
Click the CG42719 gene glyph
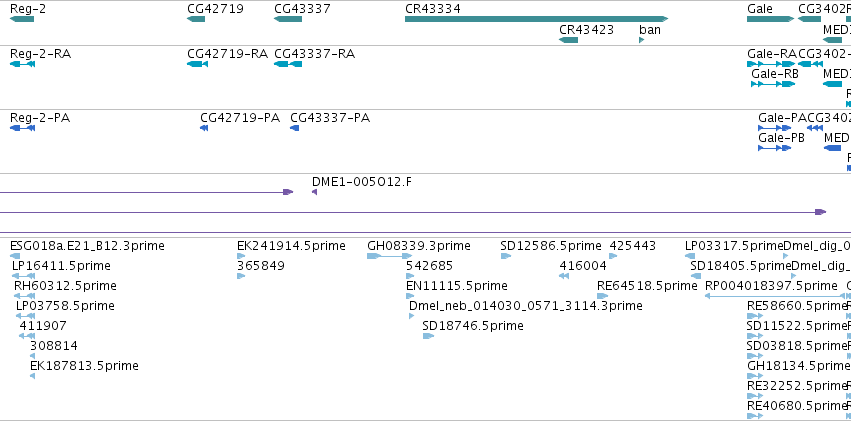click(x=196, y=19)
